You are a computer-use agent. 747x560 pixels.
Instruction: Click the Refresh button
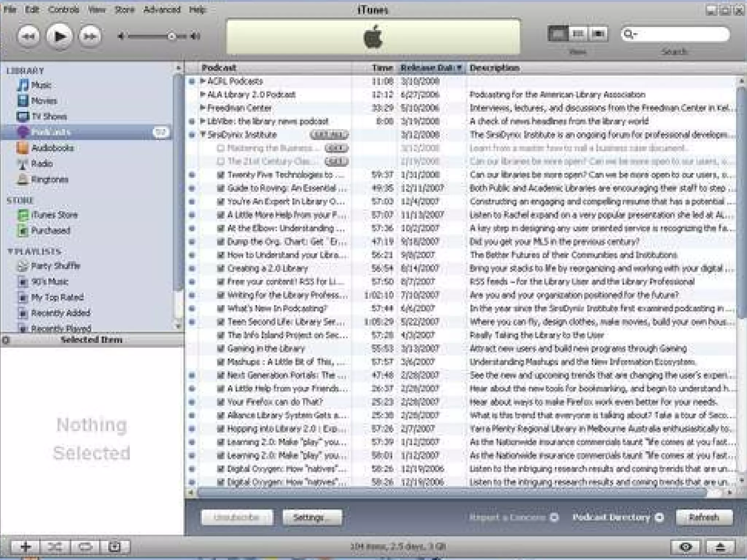tap(704, 517)
